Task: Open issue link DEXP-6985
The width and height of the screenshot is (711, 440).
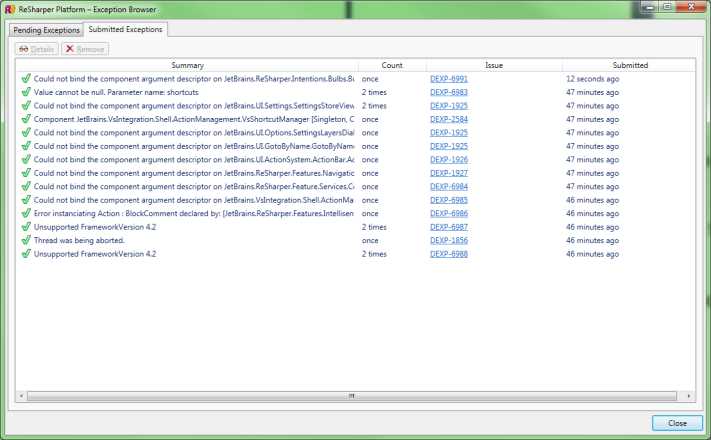Action: point(448,200)
